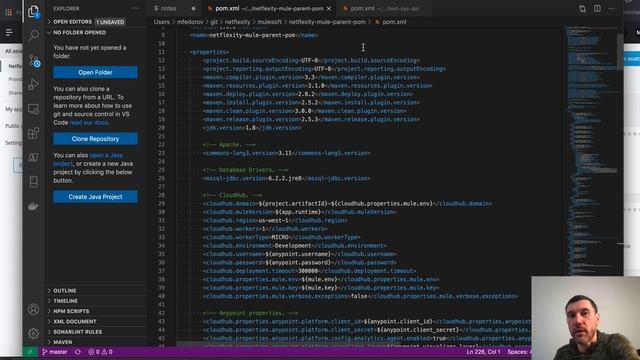
Task: Click the remote window indicator in status bar
Action: click(x=30, y=352)
